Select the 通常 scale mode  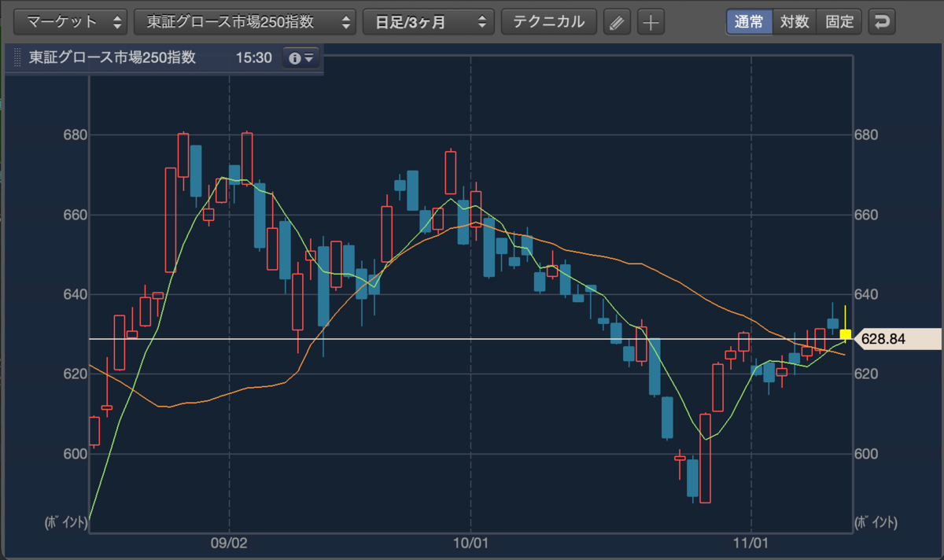[x=749, y=22]
